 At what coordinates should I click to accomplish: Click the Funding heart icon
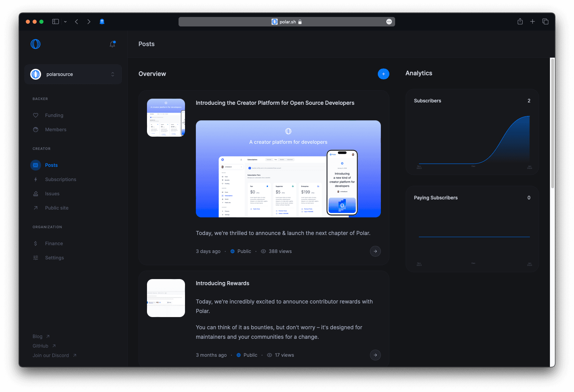point(36,115)
